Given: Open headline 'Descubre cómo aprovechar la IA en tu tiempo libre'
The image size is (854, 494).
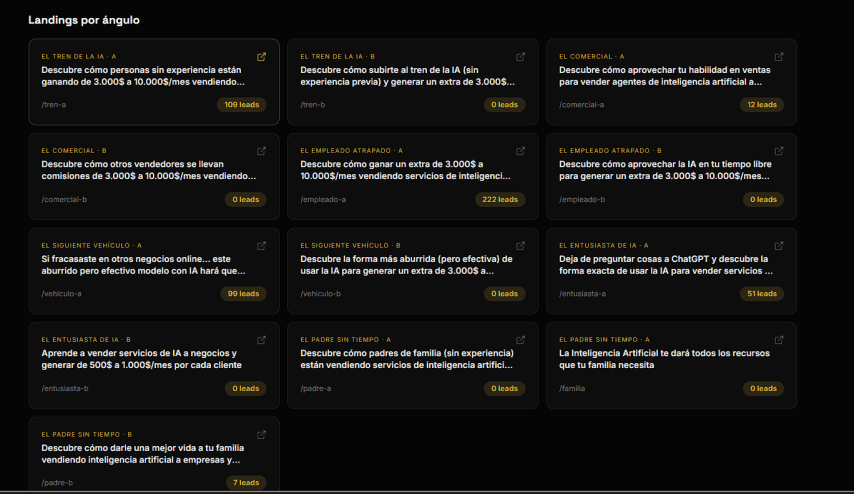Looking at the screenshot, I should (665, 170).
